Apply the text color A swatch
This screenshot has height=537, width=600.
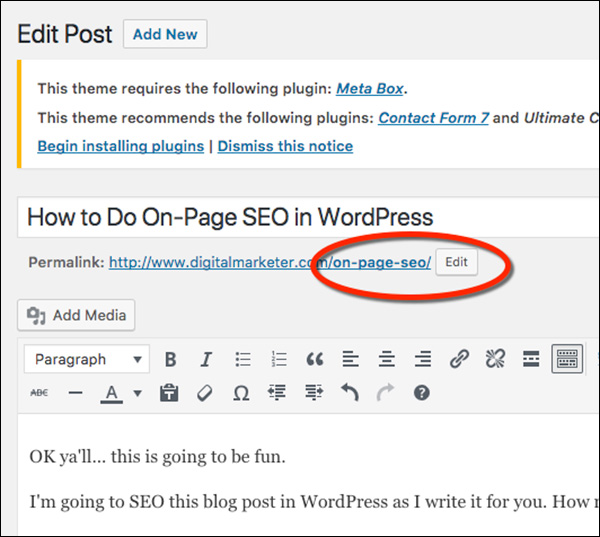[x=112, y=393]
